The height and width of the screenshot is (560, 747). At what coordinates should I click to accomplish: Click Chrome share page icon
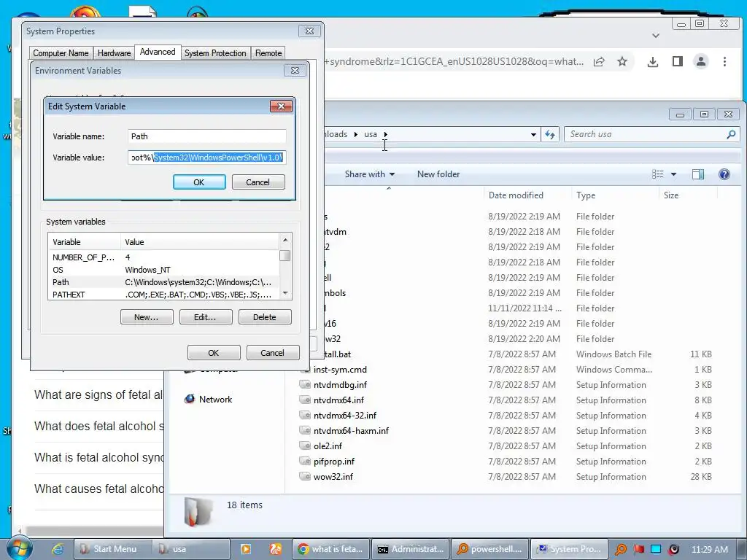click(x=599, y=61)
